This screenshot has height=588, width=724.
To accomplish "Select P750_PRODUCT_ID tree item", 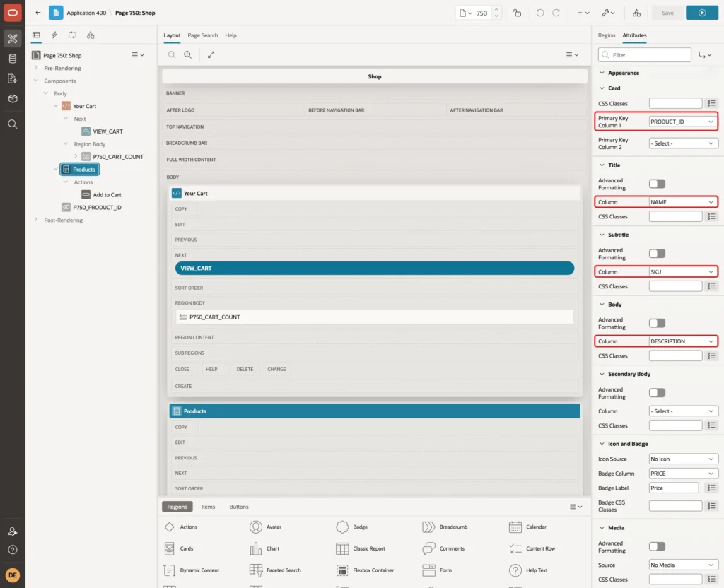I will click(x=97, y=207).
